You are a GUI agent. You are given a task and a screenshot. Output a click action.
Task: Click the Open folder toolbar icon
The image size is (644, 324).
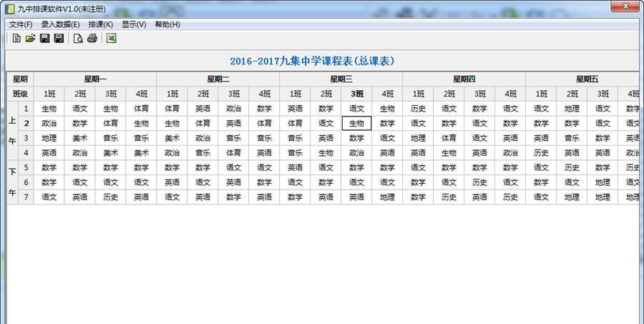tap(30, 39)
